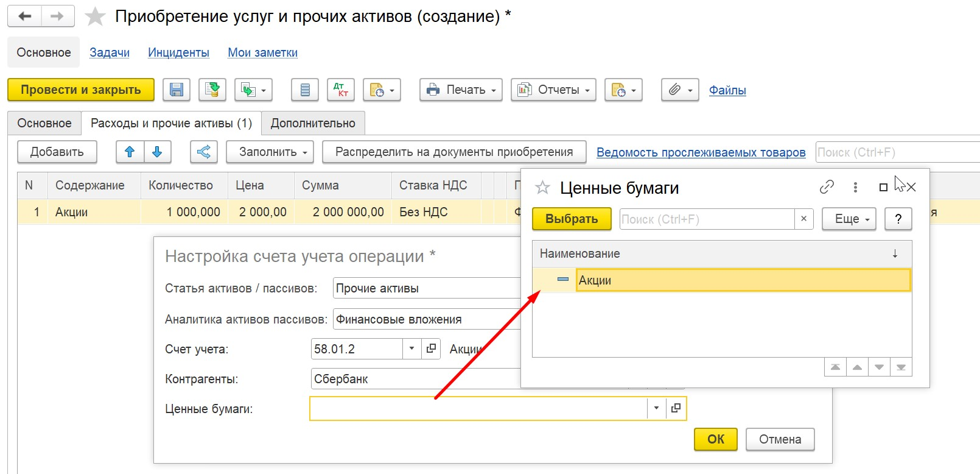
Task: Move up one item in the list
Action: [857, 367]
